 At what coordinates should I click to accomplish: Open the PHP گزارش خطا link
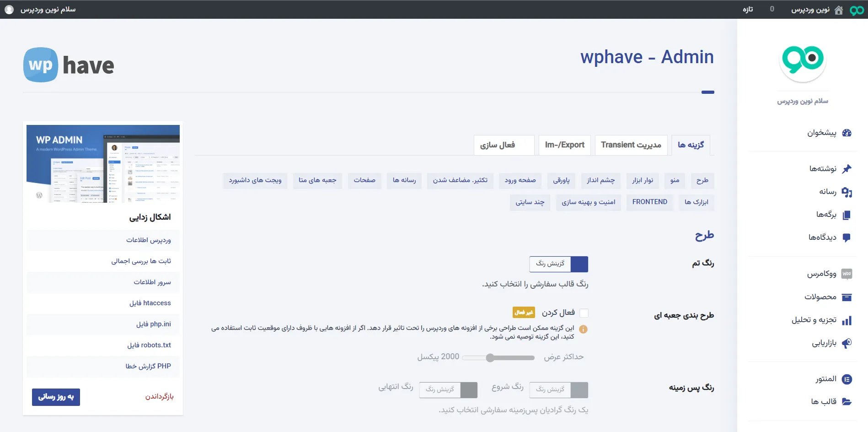tap(148, 367)
